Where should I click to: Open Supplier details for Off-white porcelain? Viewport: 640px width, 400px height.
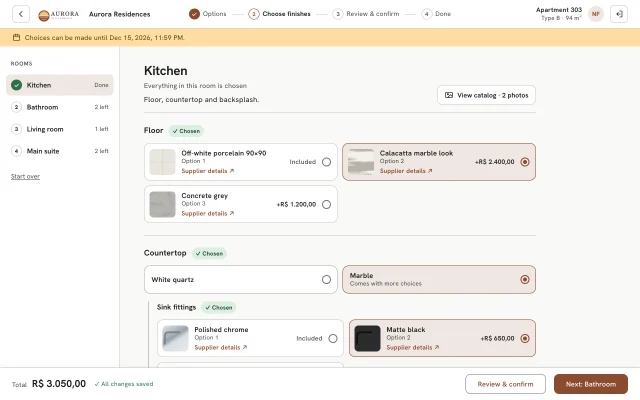pyautogui.click(x=208, y=171)
